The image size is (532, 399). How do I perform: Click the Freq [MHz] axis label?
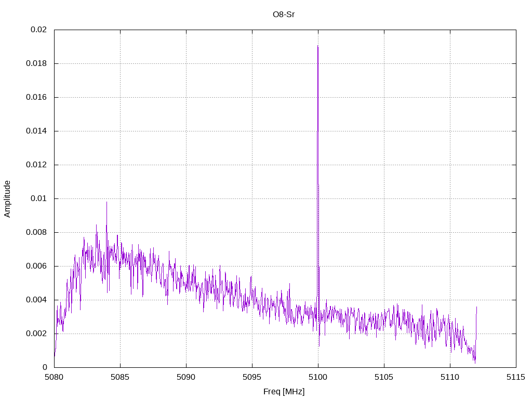[284, 392]
